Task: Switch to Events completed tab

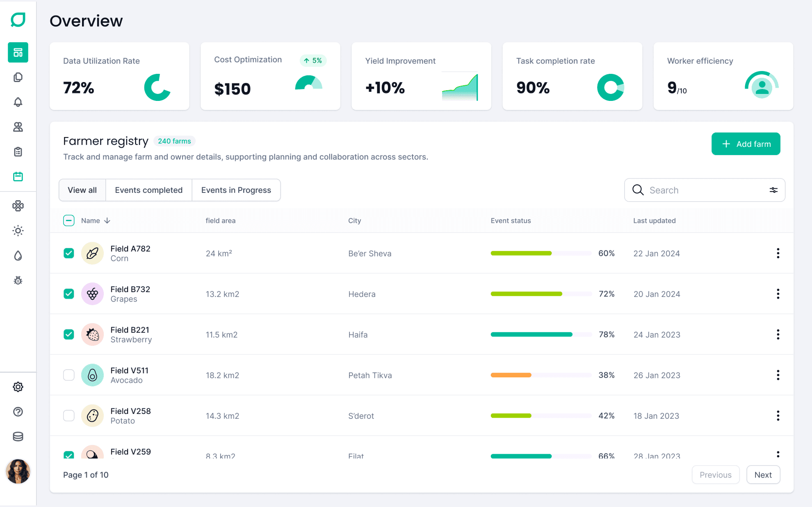Action: point(148,190)
